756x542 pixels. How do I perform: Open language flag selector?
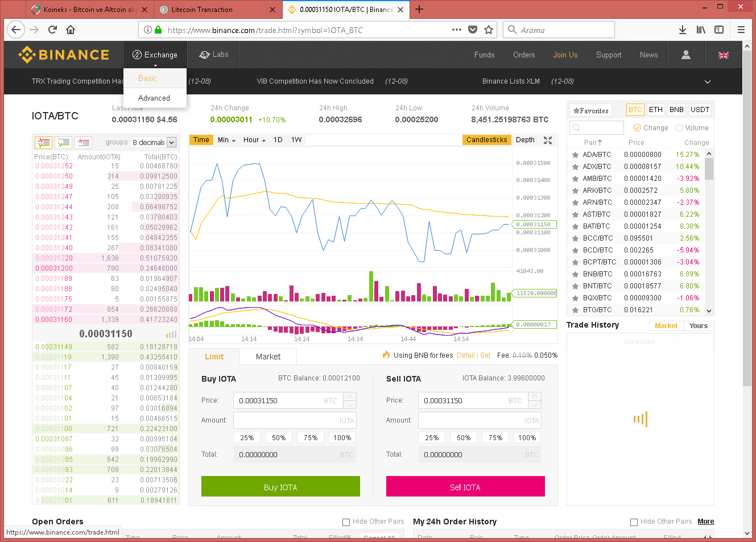[x=724, y=55]
